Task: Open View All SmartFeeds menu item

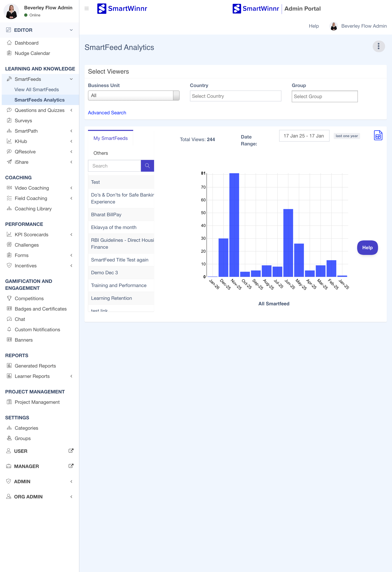Action: pyautogui.click(x=37, y=90)
